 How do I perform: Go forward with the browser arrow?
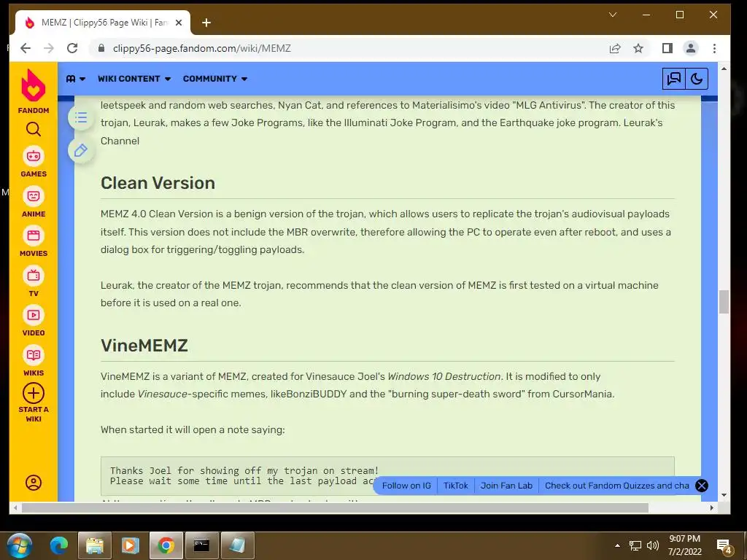[49, 48]
